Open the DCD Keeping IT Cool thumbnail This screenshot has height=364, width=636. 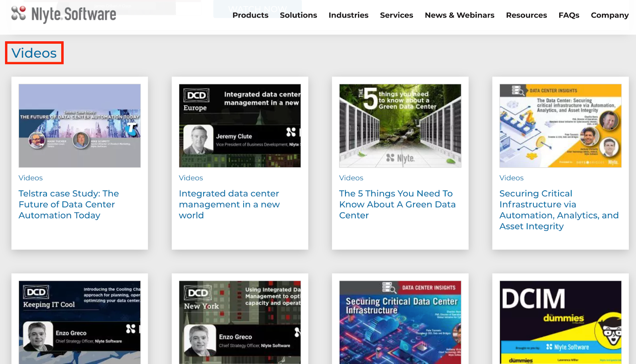click(x=79, y=322)
